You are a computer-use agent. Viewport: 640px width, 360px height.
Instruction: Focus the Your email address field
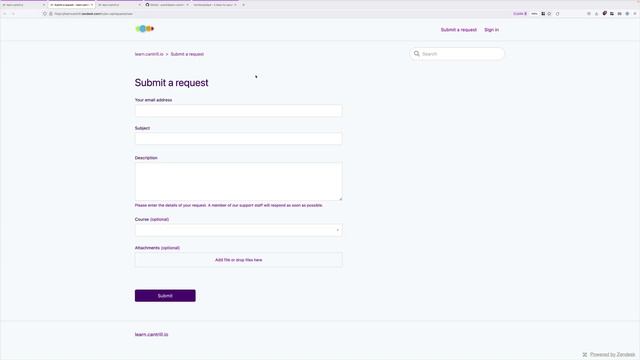pos(238,111)
